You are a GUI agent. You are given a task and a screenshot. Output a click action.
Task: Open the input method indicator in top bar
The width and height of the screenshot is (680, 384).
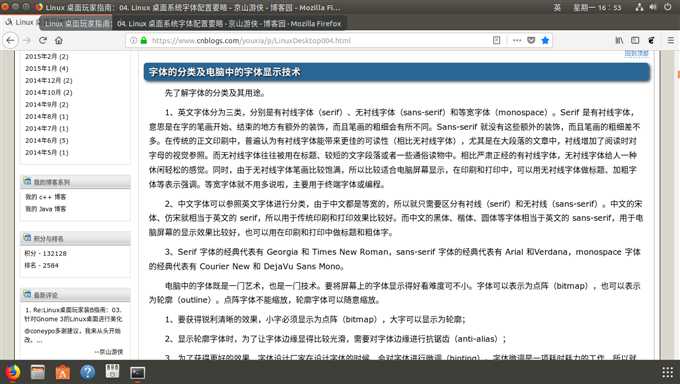point(557,7)
